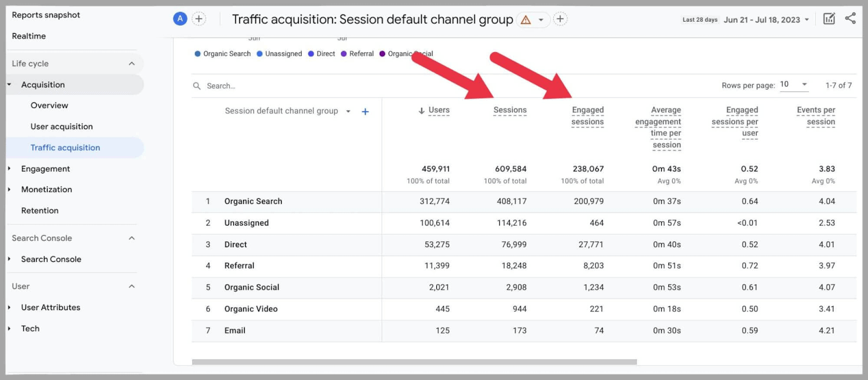868x380 pixels.
Task: Open the customize report chart-pencil icon
Action: tap(829, 19)
